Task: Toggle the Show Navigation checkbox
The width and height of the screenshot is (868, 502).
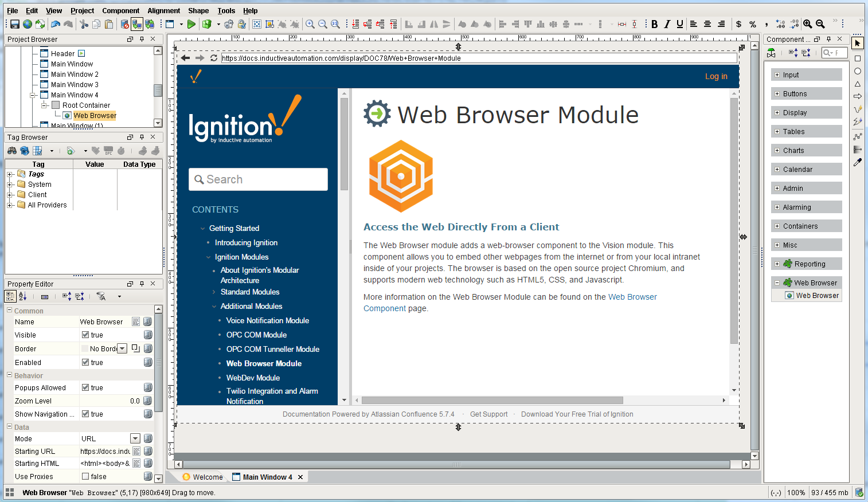Action: click(85, 414)
